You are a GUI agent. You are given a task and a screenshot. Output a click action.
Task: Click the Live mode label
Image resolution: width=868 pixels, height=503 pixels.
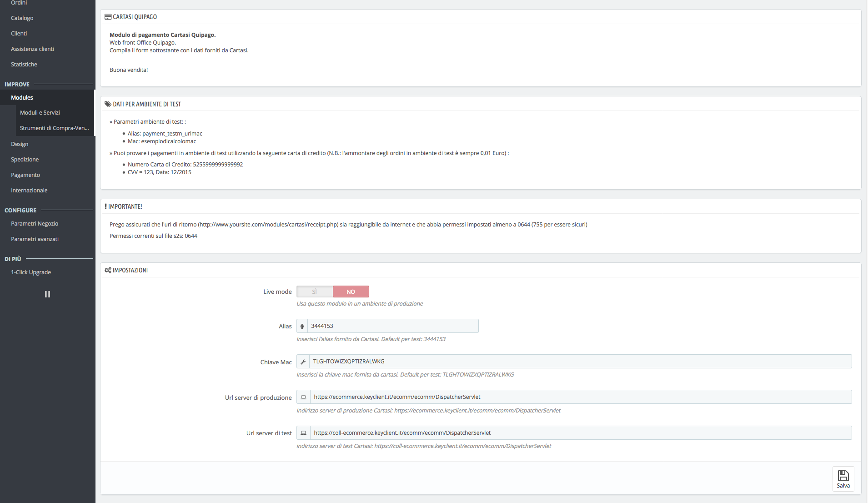tap(277, 292)
